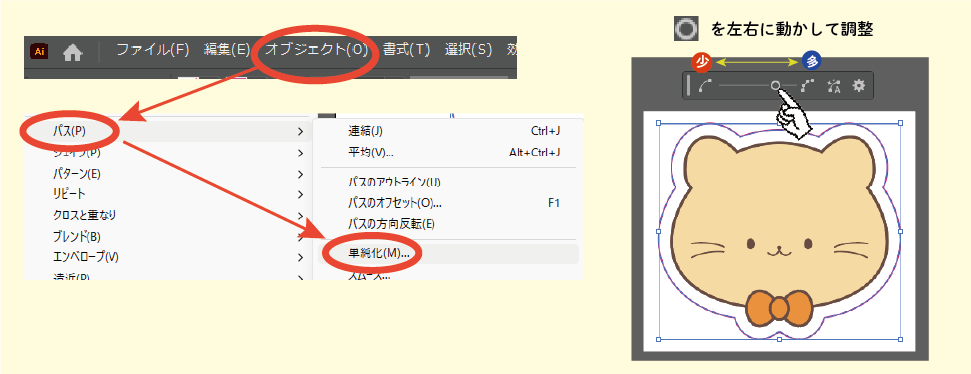Click the minimum anchor points curve icon
The height and width of the screenshot is (374, 971).
tap(704, 86)
